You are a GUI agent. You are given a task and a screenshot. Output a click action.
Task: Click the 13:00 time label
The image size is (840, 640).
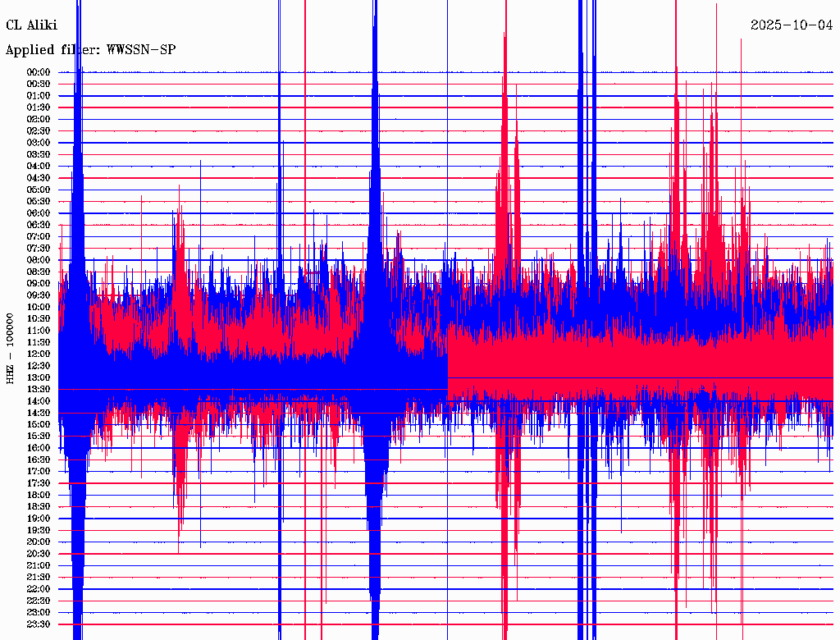(x=39, y=378)
